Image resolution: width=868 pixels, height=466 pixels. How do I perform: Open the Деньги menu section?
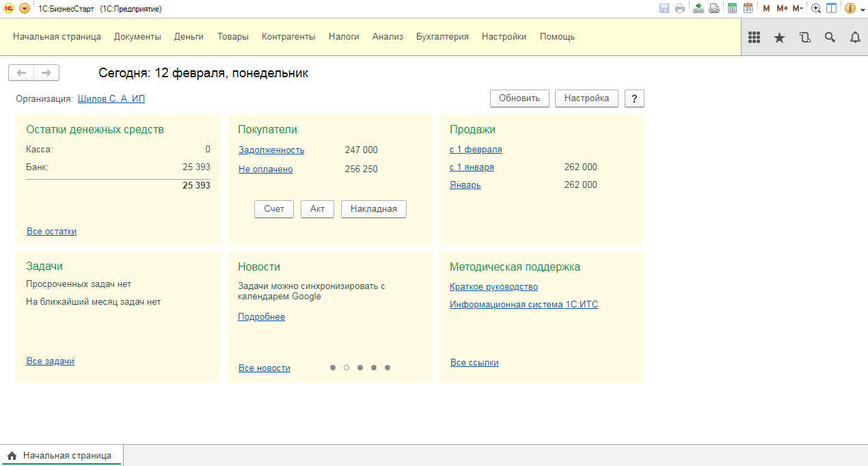click(x=189, y=37)
